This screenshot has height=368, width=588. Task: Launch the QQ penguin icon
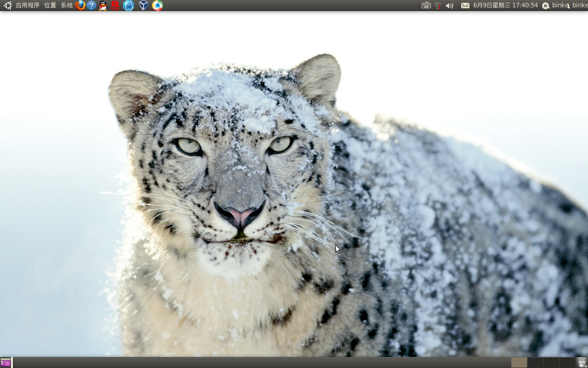click(103, 6)
